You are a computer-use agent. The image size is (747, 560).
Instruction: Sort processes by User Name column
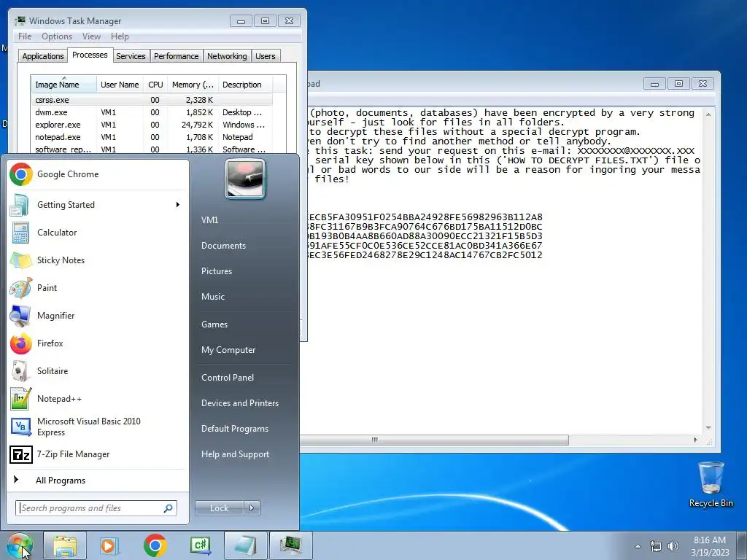coord(120,85)
